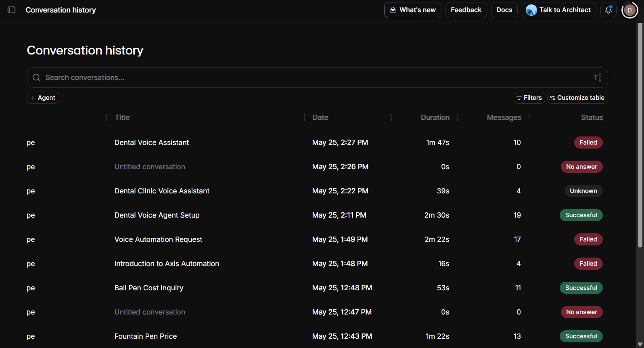644x348 pixels.
Task: Click agent cell pe in Dental Voice Assistant row
Action: [x=31, y=143]
